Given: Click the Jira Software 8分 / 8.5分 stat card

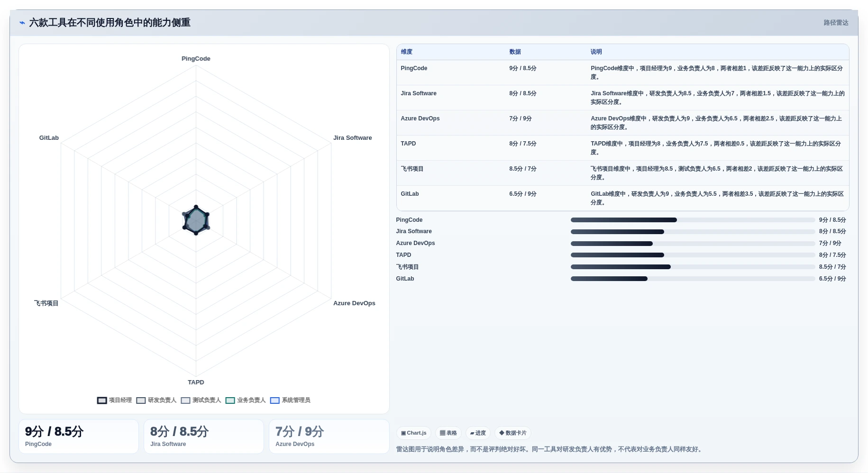Looking at the screenshot, I should click(x=204, y=437).
